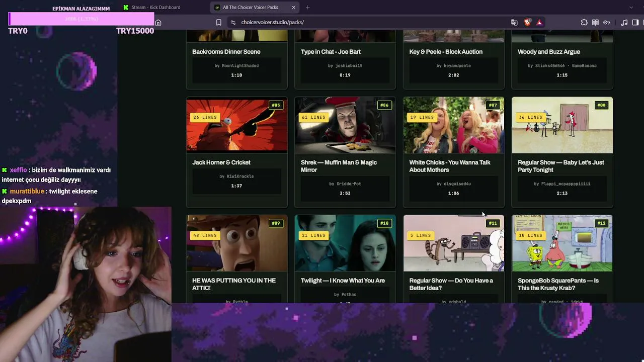Click the SpongeBob Krusty Krab thumbnail
This screenshot has width=644, height=362.
pyautogui.click(x=562, y=243)
